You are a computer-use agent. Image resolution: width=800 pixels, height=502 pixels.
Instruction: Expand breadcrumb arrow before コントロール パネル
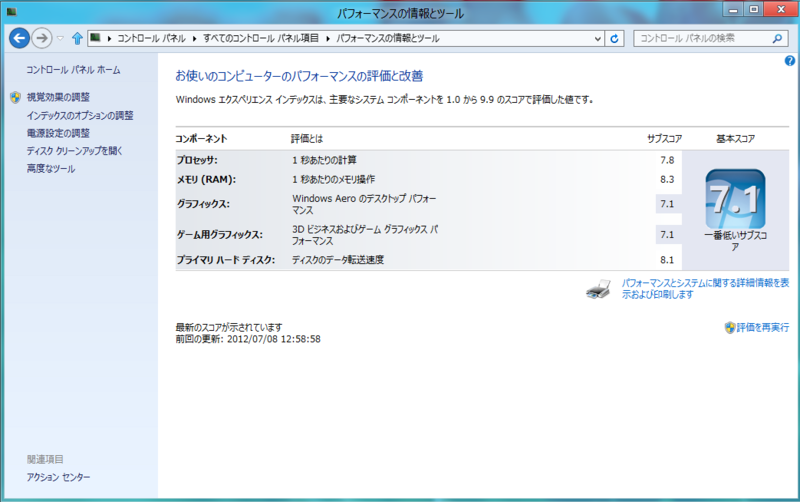(109, 38)
